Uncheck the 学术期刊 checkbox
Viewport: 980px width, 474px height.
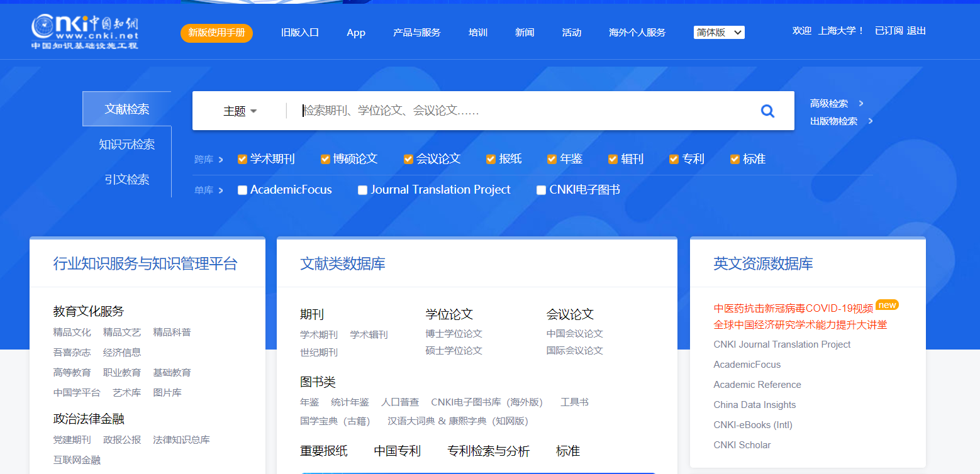point(242,159)
